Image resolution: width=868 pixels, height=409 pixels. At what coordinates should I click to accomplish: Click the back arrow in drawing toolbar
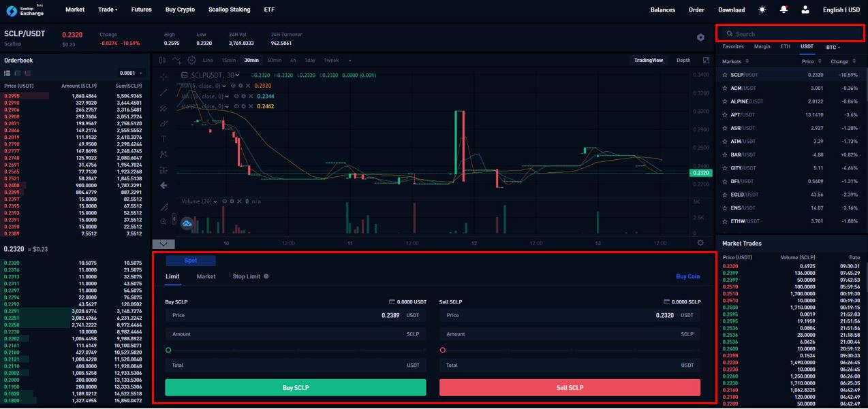164,185
